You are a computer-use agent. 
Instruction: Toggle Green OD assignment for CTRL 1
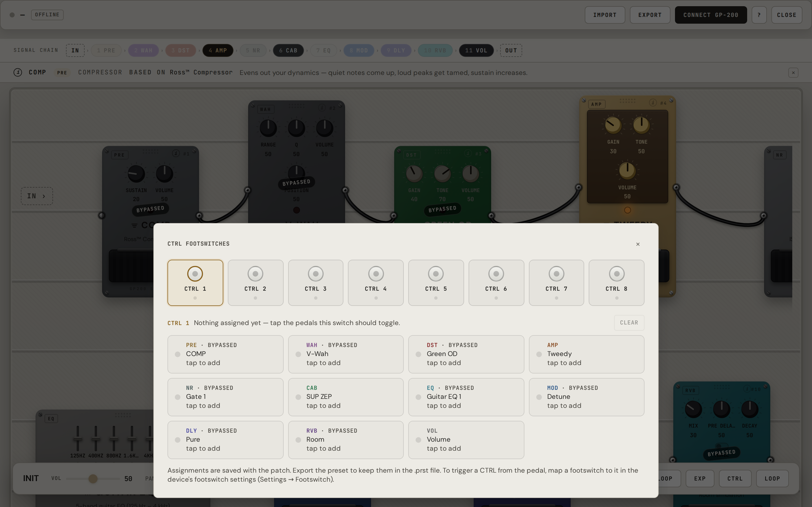click(466, 354)
